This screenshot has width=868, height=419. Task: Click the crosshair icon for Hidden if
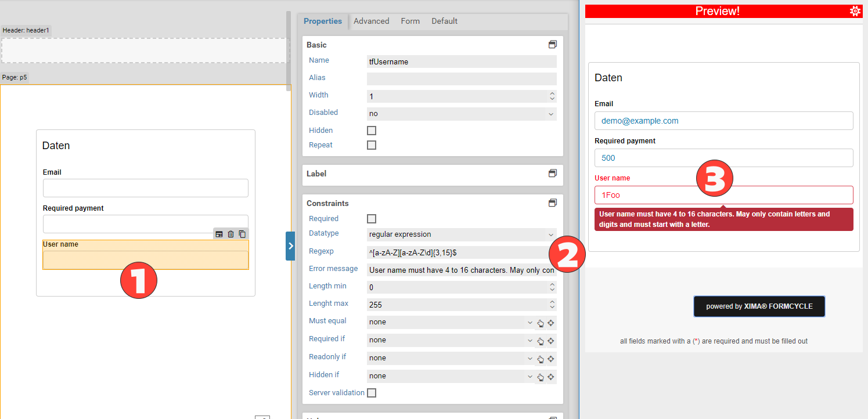point(551,377)
